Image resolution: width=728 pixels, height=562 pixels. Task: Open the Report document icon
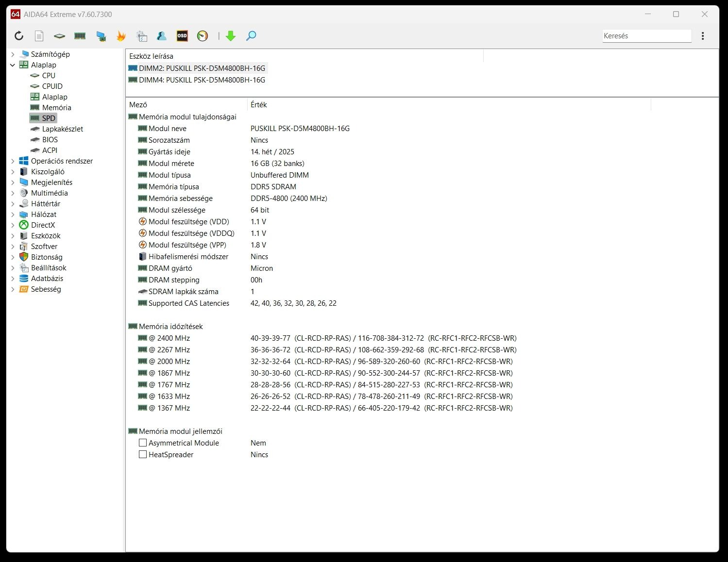point(39,35)
